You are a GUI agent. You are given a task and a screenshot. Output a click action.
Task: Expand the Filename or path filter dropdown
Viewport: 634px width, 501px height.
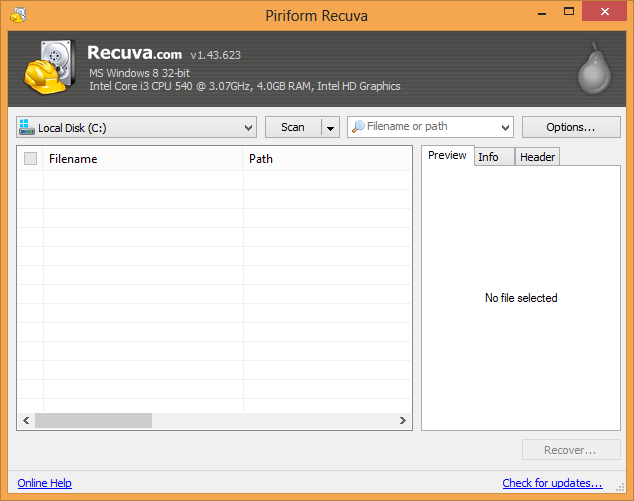[505, 128]
